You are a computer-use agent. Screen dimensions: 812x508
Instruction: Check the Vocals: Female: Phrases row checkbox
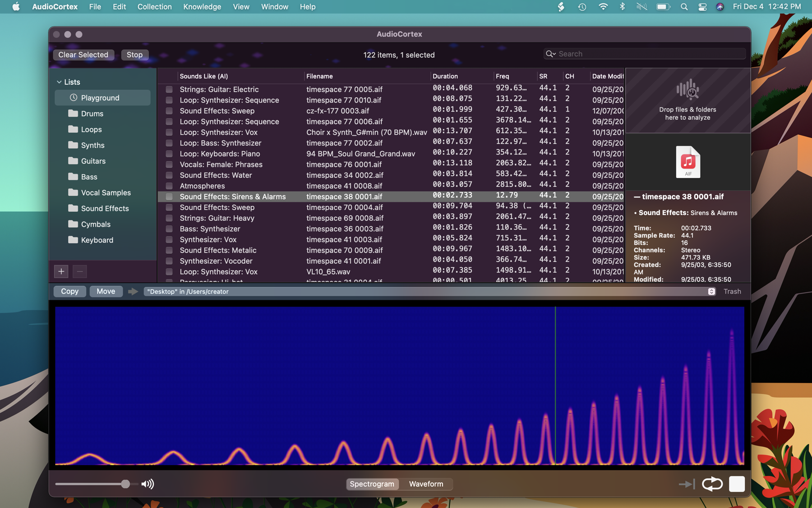tap(169, 165)
